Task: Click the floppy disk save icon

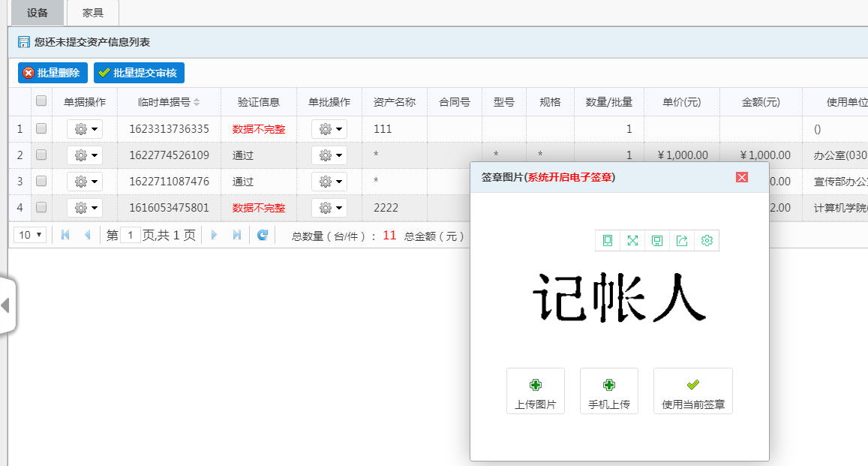Action: [x=657, y=240]
